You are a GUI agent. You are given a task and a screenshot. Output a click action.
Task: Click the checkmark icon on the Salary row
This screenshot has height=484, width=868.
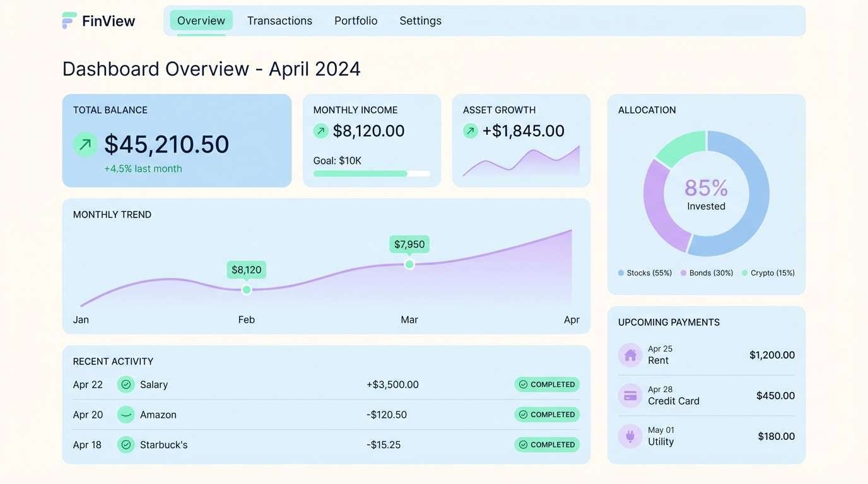coord(126,384)
